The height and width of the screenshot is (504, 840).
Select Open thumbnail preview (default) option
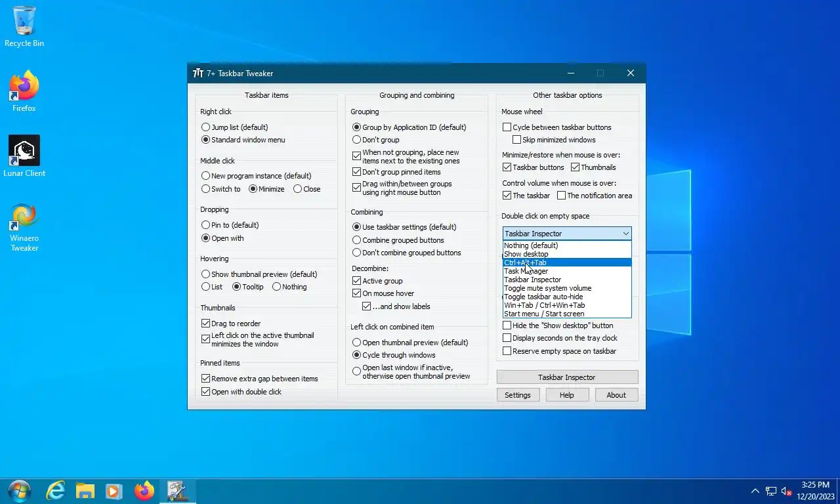(x=409, y=343)
